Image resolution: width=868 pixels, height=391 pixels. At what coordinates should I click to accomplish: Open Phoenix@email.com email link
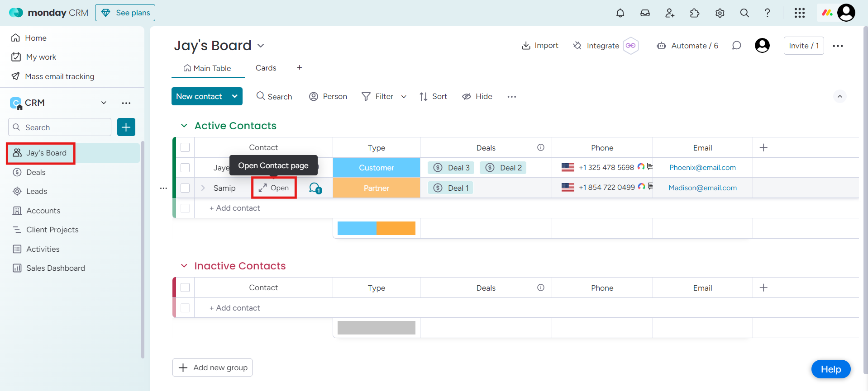click(702, 168)
